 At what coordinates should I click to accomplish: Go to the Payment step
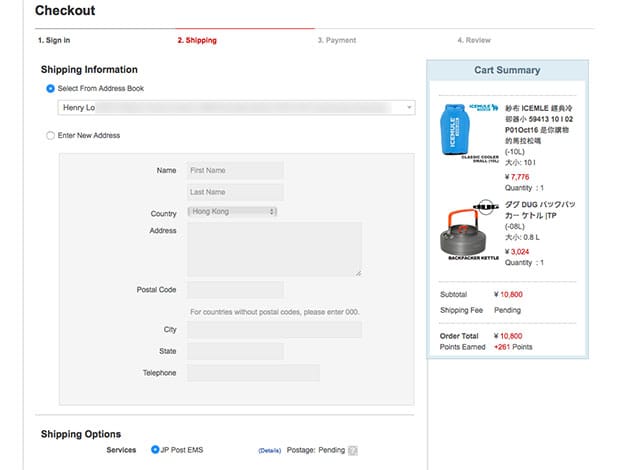pyautogui.click(x=336, y=41)
